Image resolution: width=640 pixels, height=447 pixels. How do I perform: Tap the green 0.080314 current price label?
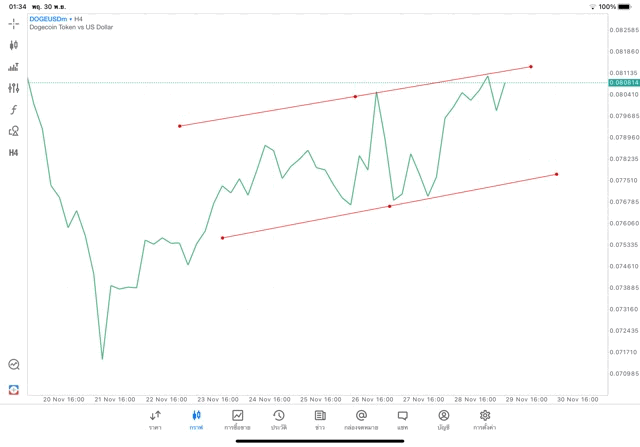tap(622, 83)
